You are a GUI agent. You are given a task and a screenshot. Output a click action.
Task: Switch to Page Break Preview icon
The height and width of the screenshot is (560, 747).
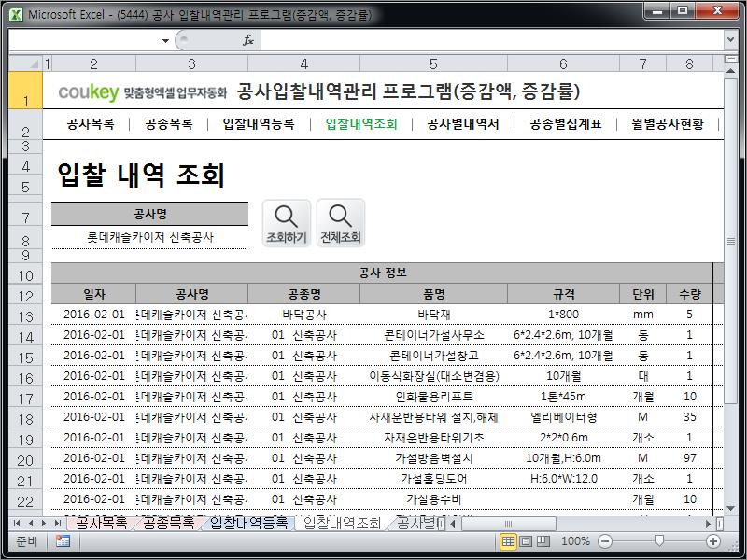543,541
